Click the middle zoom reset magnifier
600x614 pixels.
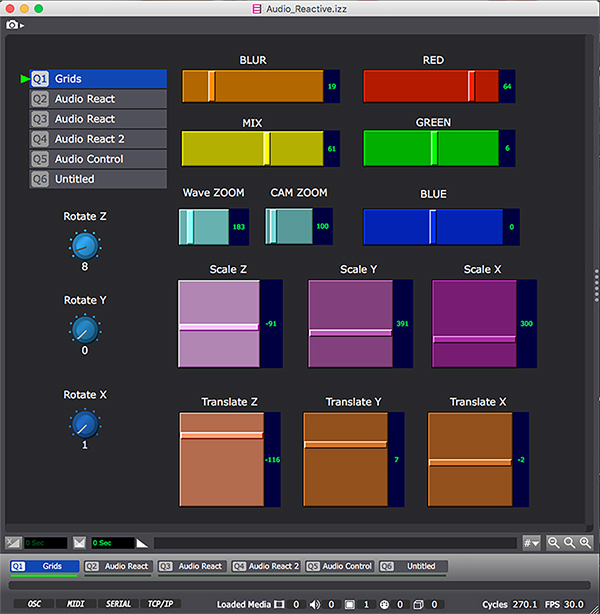(x=568, y=542)
